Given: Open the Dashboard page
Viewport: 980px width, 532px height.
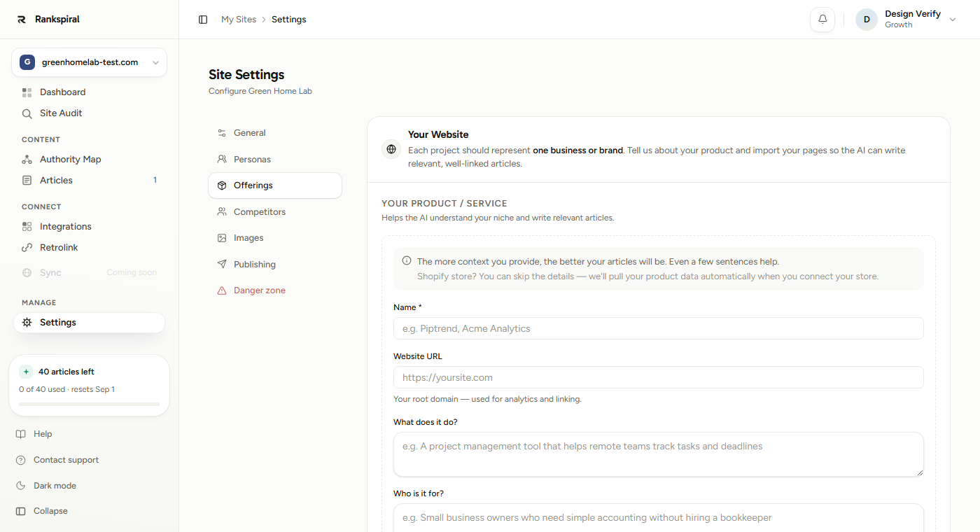Looking at the screenshot, I should [x=89, y=92].
